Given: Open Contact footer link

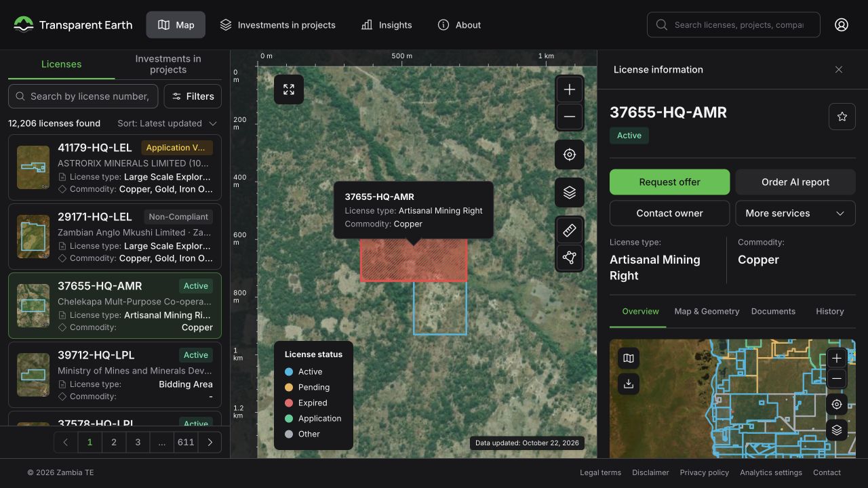Looking at the screenshot, I should click(827, 472).
